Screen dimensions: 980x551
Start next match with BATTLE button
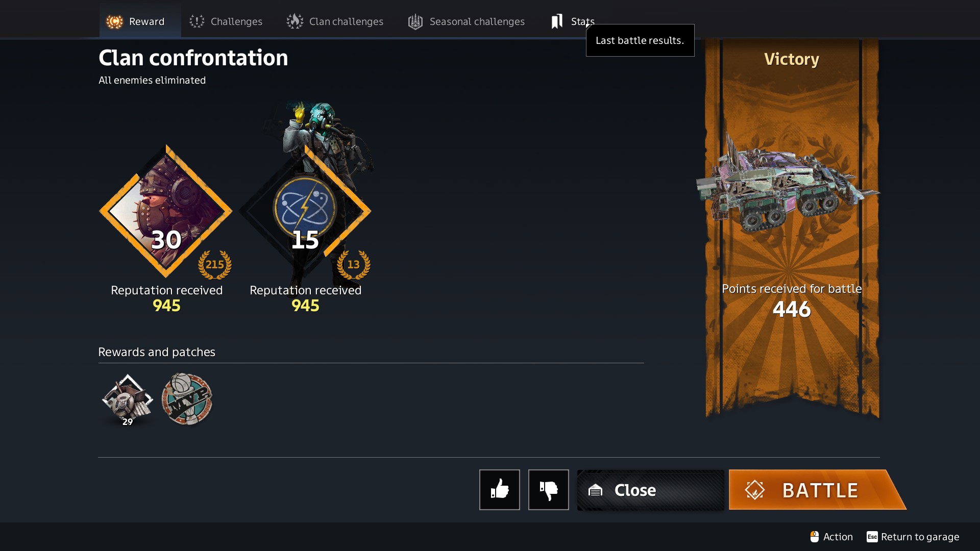818,490
